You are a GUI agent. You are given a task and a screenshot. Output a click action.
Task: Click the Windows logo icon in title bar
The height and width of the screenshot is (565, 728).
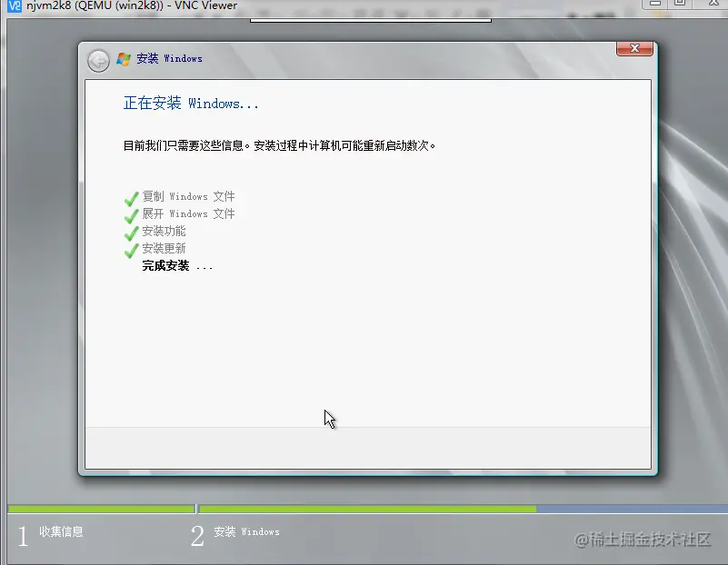click(123, 58)
